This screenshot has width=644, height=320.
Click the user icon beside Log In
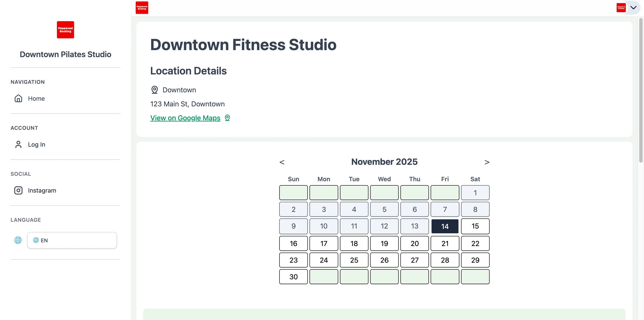tap(18, 144)
